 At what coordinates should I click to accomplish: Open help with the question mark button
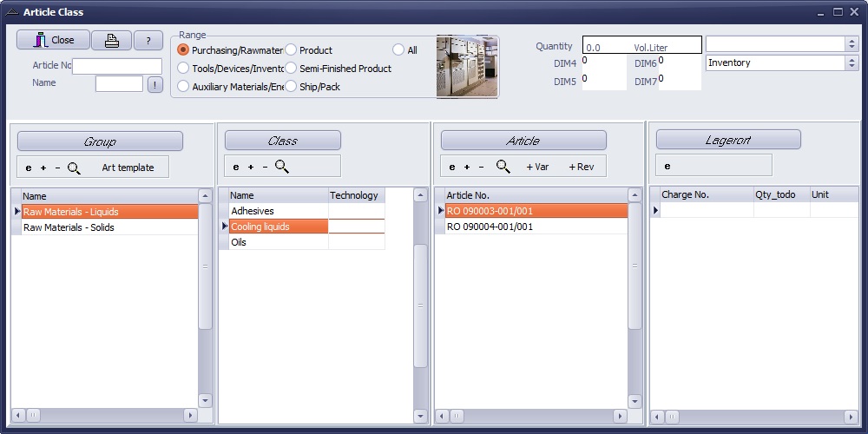click(148, 40)
